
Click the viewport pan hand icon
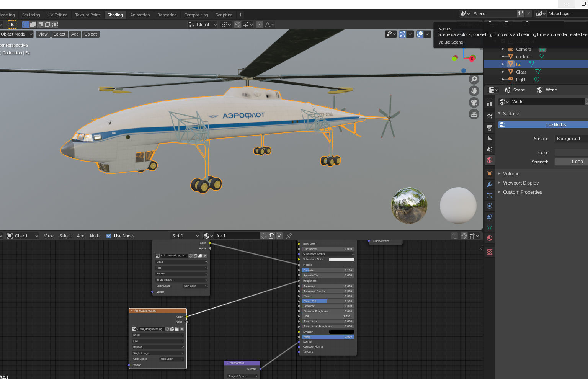point(474,91)
